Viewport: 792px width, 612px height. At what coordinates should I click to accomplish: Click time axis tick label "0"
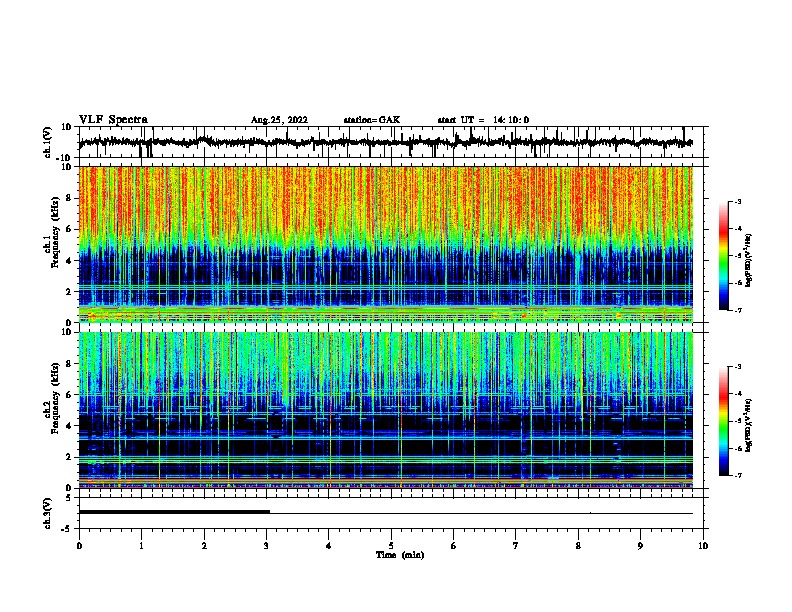pos(79,545)
